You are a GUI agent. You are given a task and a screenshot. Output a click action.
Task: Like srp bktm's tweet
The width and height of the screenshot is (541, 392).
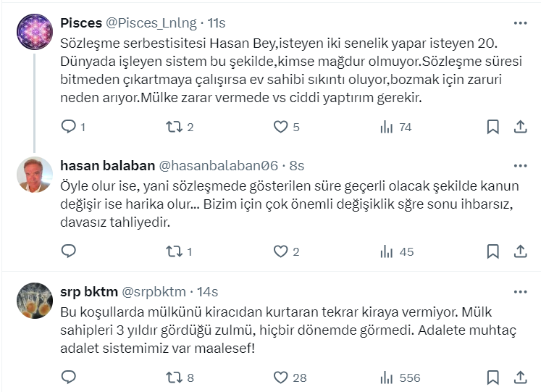click(281, 378)
